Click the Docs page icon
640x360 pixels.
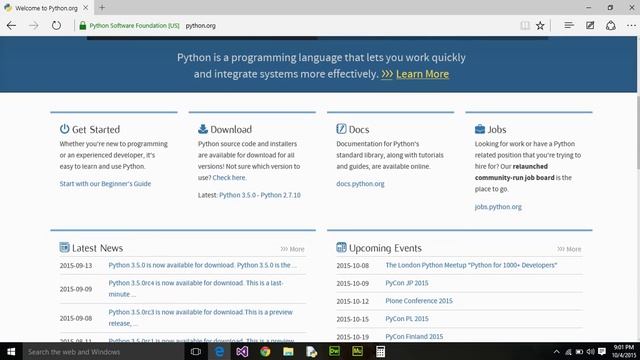coord(341,129)
